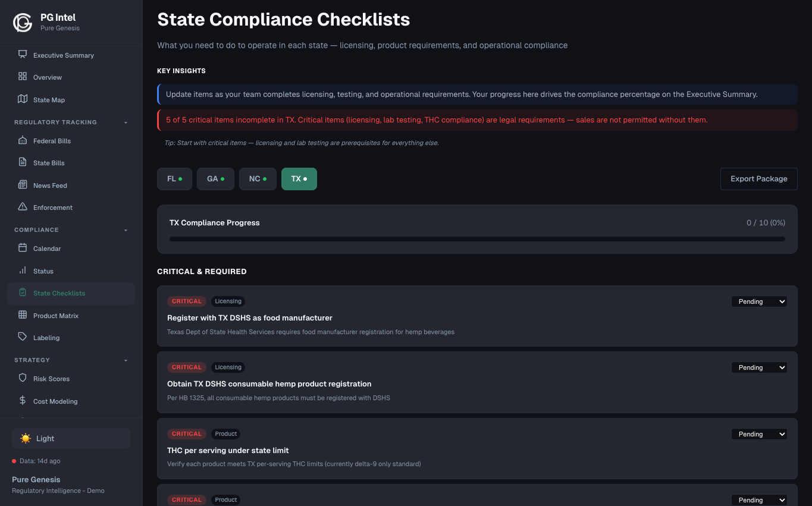This screenshot has width=812, height=506.
Task: Open Federal Bills tracking
Action: 54,141
